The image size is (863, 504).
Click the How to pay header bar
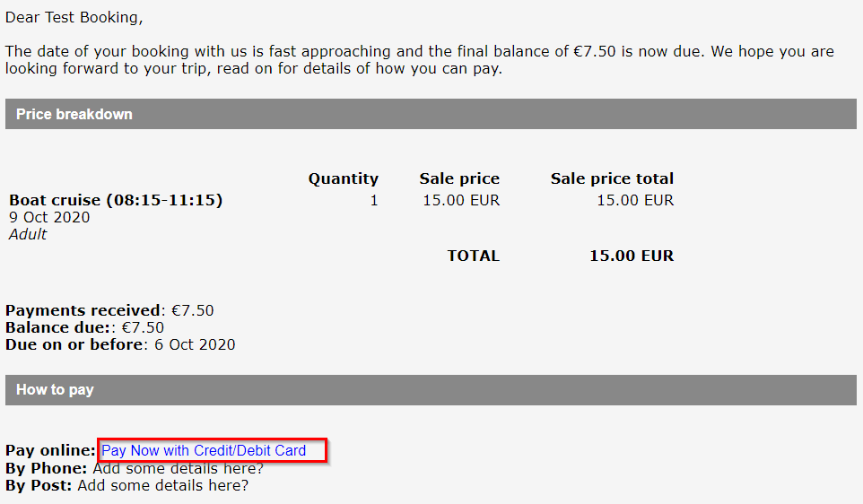coord(431,390)
